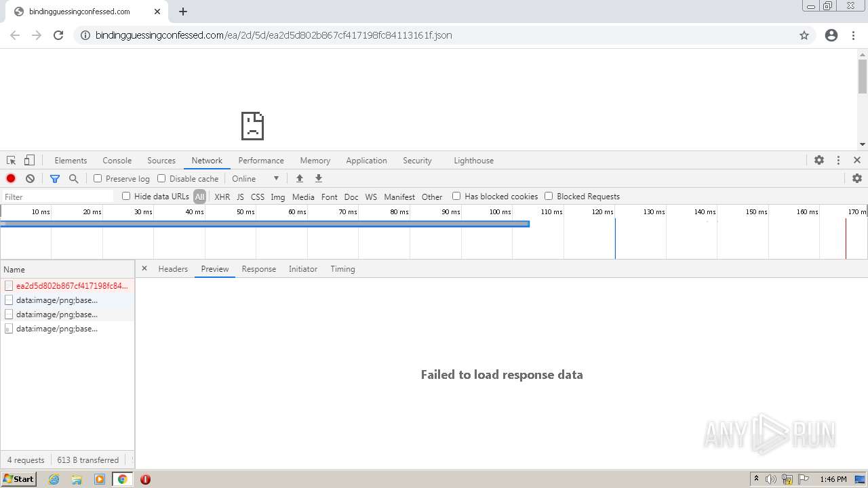Clear the network log
Viewport: 868px width, 488px height.
(x=30, y=178)
